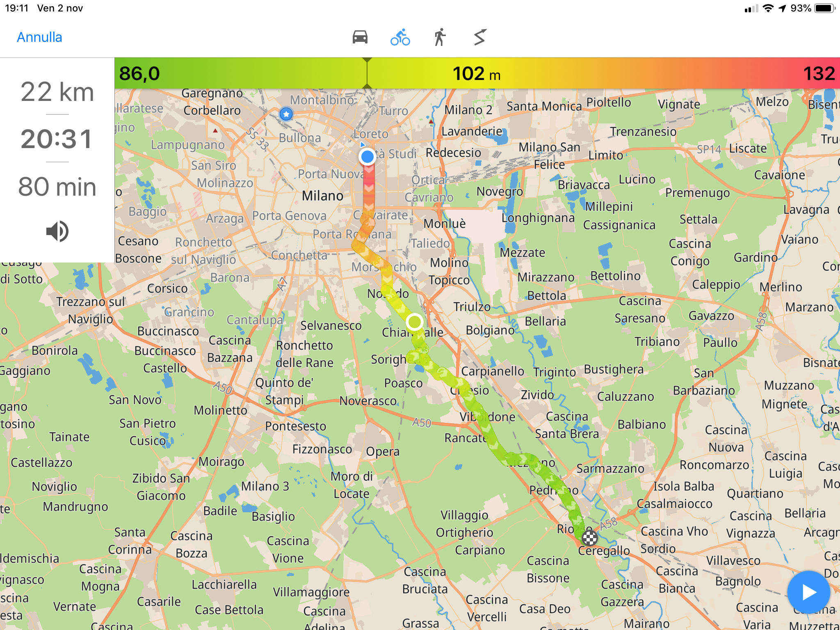Screen dimensions: 840x630
Task: Select straight-line routing mode
Action: click(479, 37)
